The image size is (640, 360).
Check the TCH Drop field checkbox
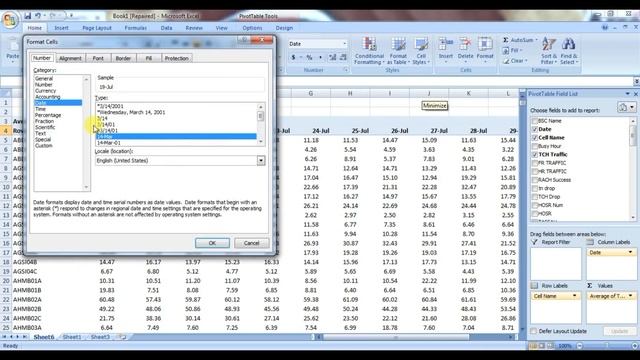coord(534,197)
